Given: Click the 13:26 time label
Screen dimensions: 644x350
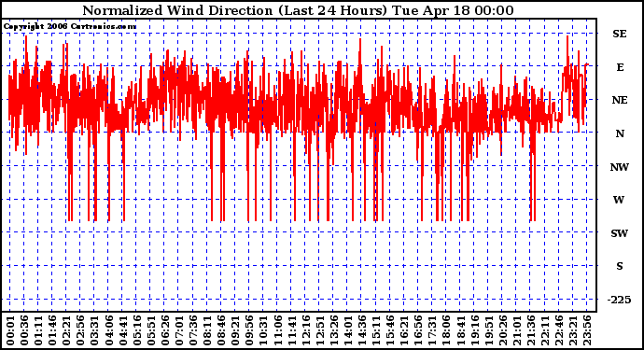Looking at the screenshot, I should [333, 330].
